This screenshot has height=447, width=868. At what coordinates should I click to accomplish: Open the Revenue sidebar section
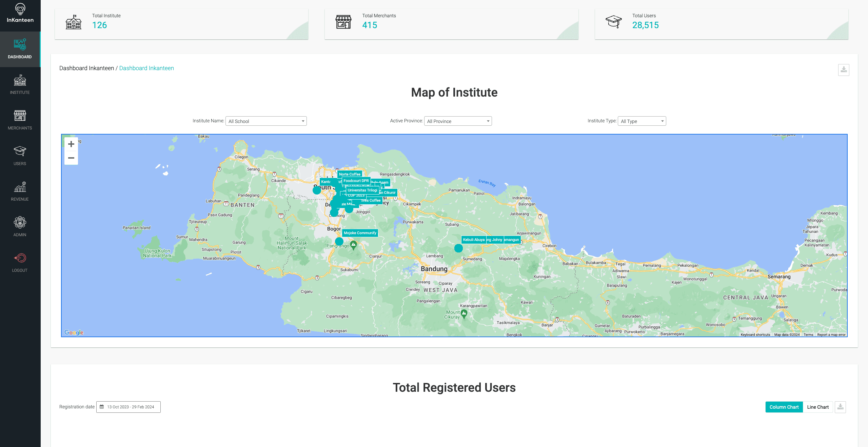click(x=20, y=191)
